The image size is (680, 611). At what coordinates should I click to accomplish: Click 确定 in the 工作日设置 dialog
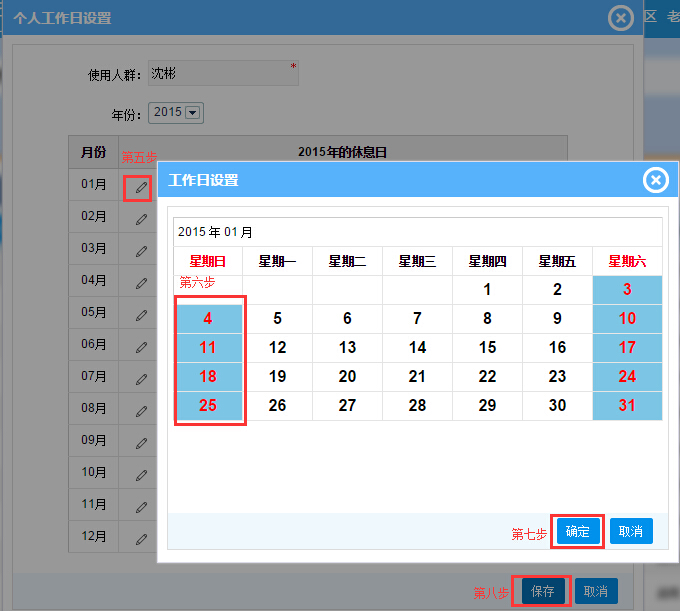tap(578, 531)
